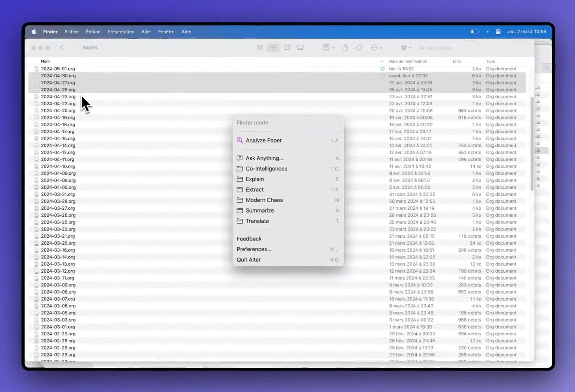The image size is (575, 392).
Task: Click the sync status icon for 2024-04-30.org
Action: coord(382,75)
